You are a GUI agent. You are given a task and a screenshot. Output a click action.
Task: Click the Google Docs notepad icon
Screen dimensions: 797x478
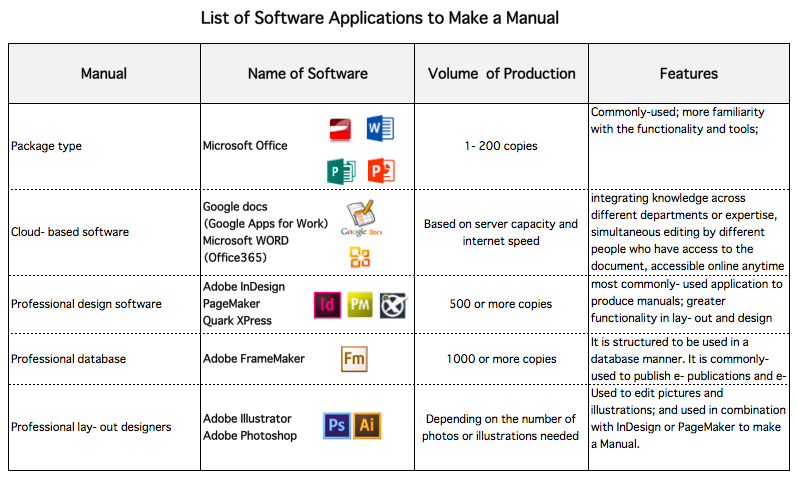pyautogui.click(x=361, y=213)
